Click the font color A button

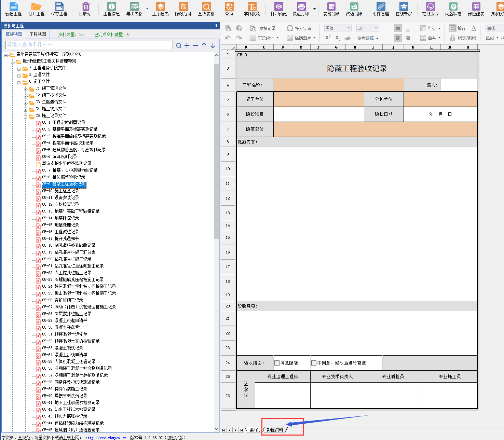pyautogui.click(x=474, y=28)
